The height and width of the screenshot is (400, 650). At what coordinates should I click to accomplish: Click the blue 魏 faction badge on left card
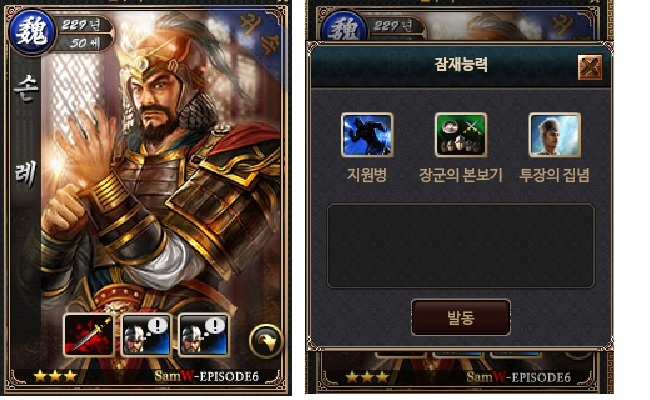32,32
